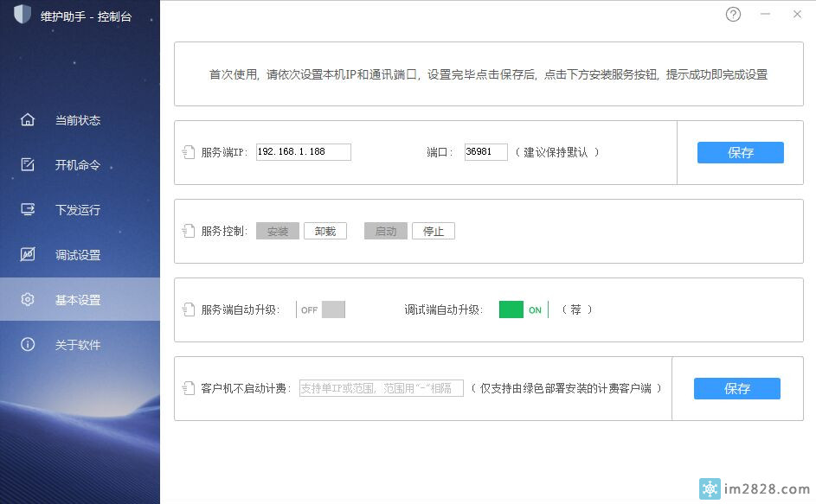This screenshot has width=816, height=504.
Task: Toggle the 服务端自动升级 OFF switch
Action: [x=321, y=309]
